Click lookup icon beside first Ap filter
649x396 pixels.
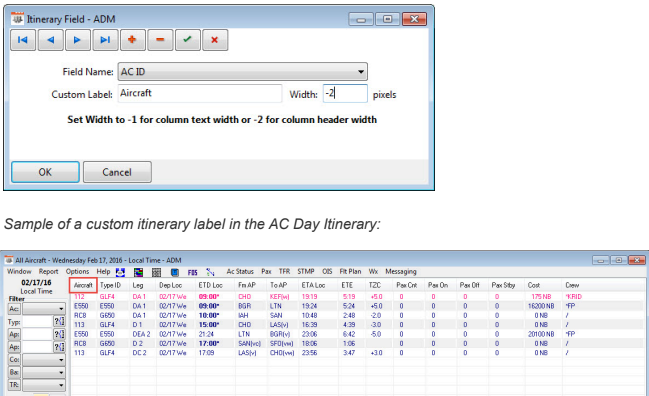coord(59,334)
